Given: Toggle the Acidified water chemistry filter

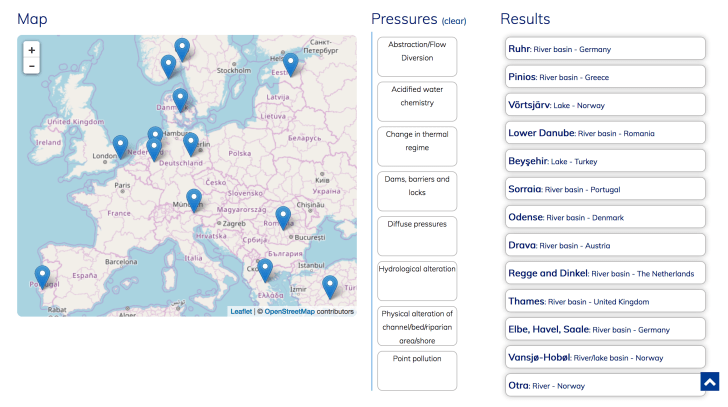Looking at the screenshot, I should coord(417,102).
